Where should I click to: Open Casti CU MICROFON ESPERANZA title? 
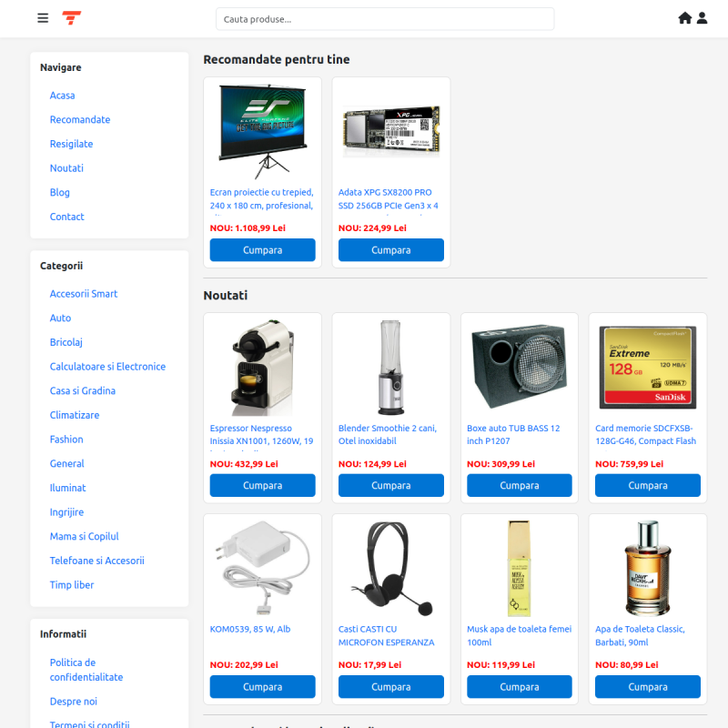click(x=386, y=635)
